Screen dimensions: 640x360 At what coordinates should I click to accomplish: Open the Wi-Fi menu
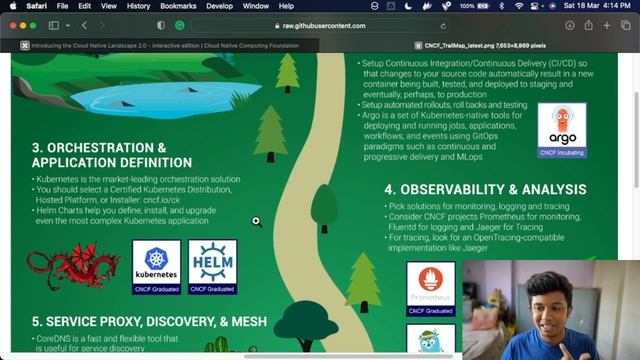(519, 6)
